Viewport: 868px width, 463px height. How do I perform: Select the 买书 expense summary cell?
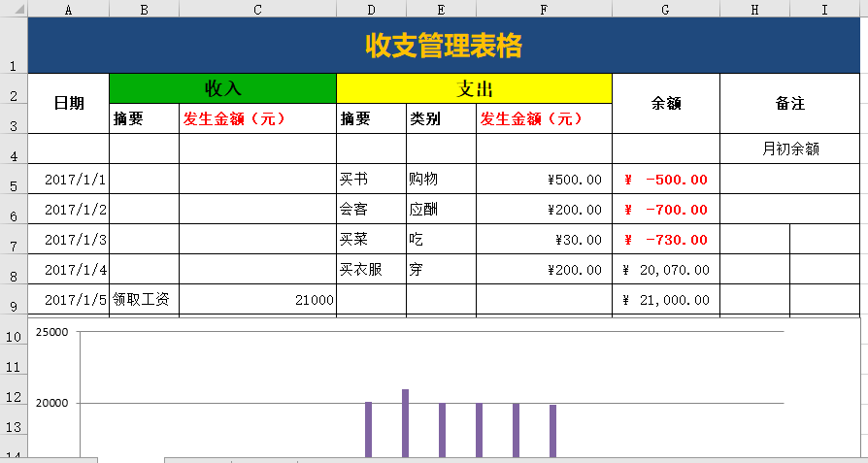[371, 180]
